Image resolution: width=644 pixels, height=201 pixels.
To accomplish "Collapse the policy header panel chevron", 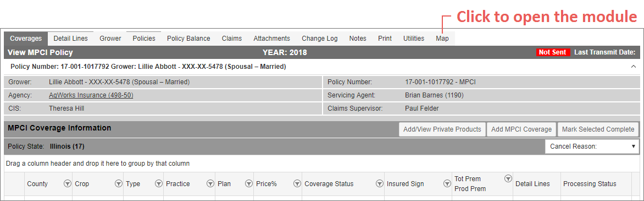I will click(x=633, y=66).
